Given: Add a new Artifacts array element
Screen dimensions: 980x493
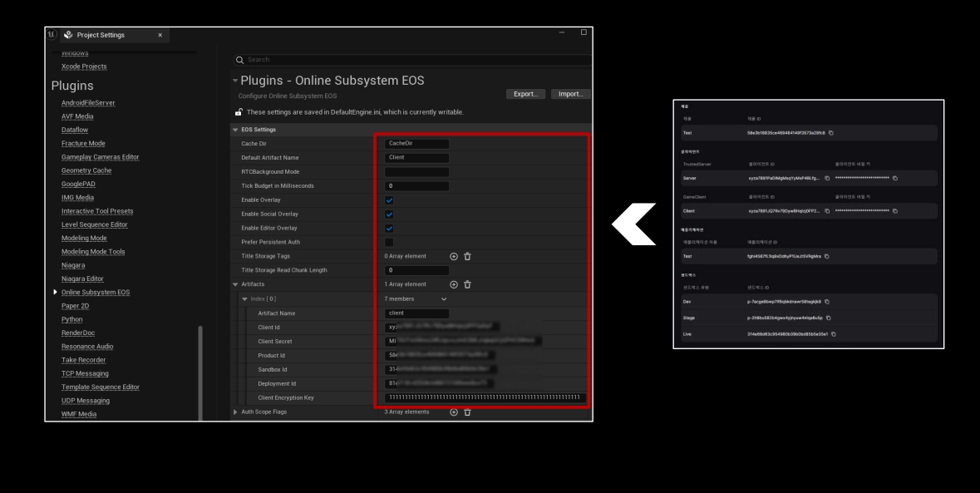Looking at the screenshot, I should tap(454, 284).
